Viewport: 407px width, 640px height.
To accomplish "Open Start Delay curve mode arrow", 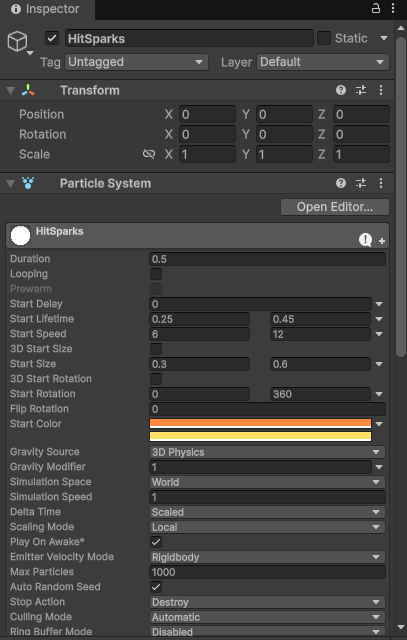I will tap(379, 304).
